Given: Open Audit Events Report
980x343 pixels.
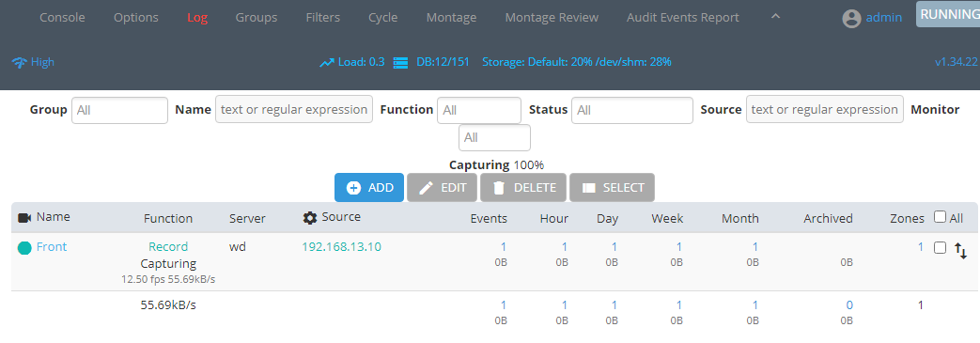Looking at the screenshot, I should click(x=682, y=18).
